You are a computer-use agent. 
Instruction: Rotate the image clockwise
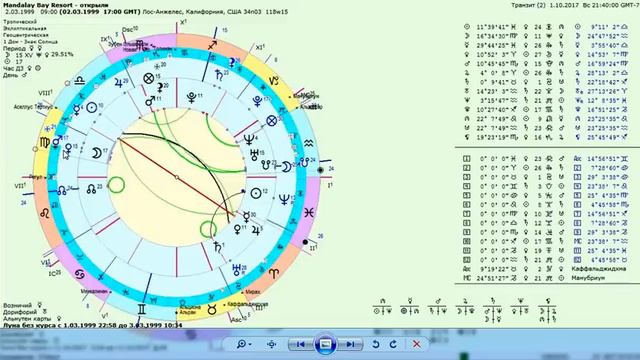[393, 344]
